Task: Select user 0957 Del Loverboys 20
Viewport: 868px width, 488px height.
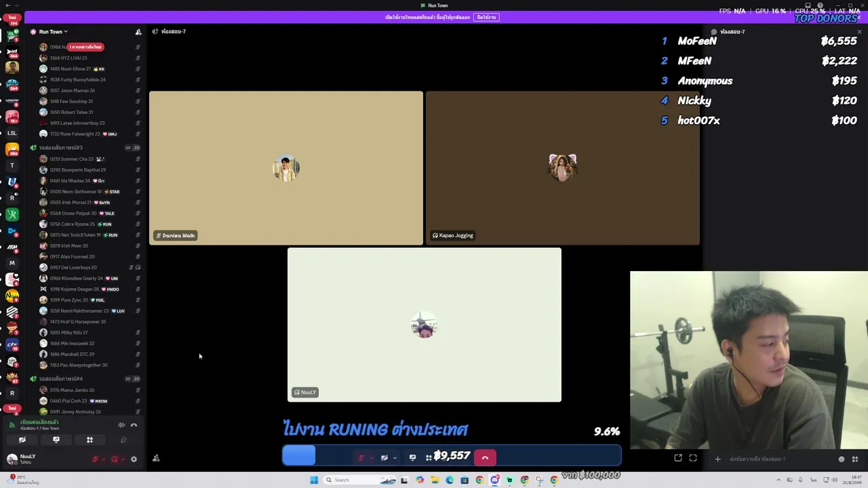Action: (90, 267)
